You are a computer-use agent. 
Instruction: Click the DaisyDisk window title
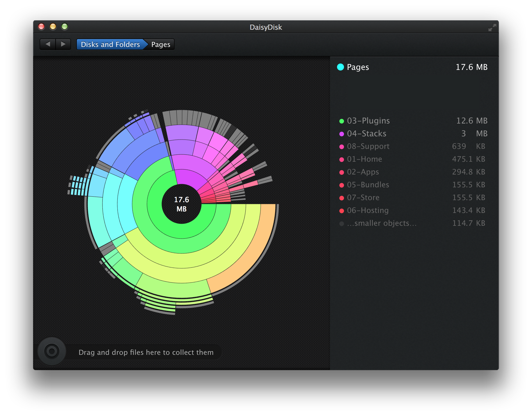(x=266, y=27)
